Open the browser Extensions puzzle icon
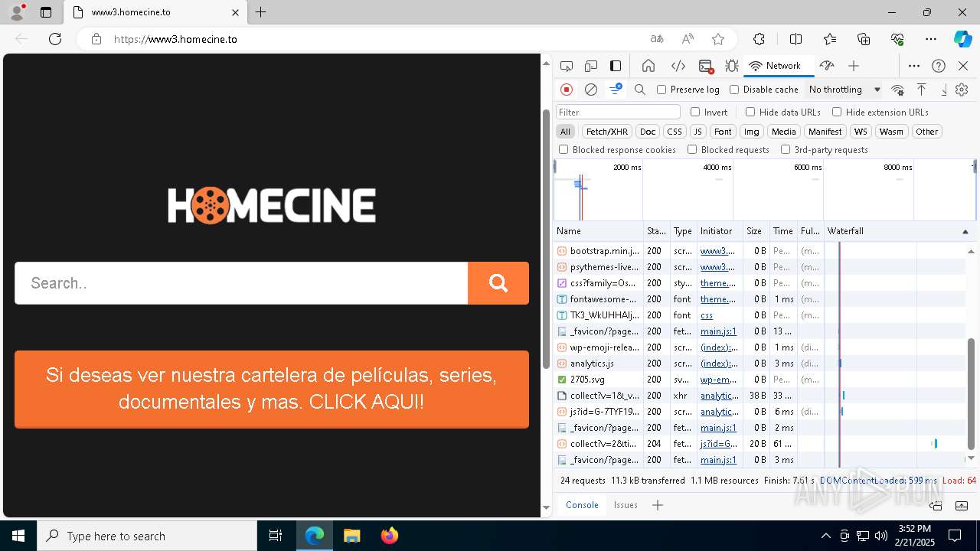 pos(759,39)
